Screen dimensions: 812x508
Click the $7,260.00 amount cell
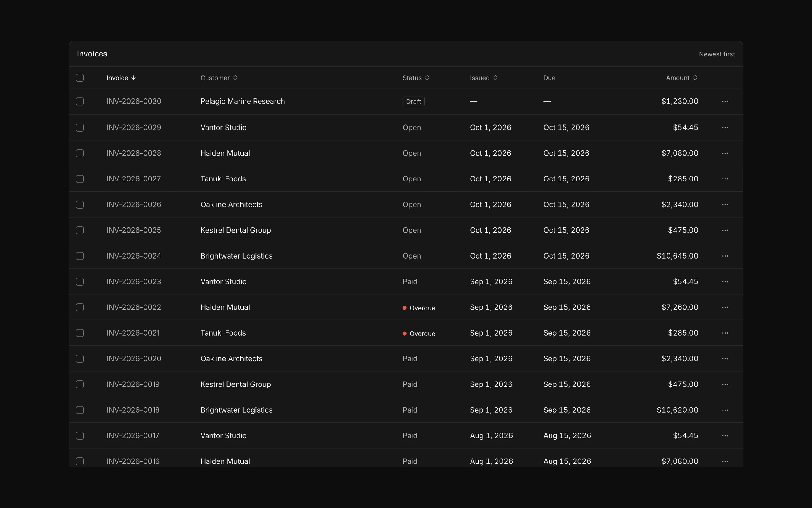click(680, 307)
